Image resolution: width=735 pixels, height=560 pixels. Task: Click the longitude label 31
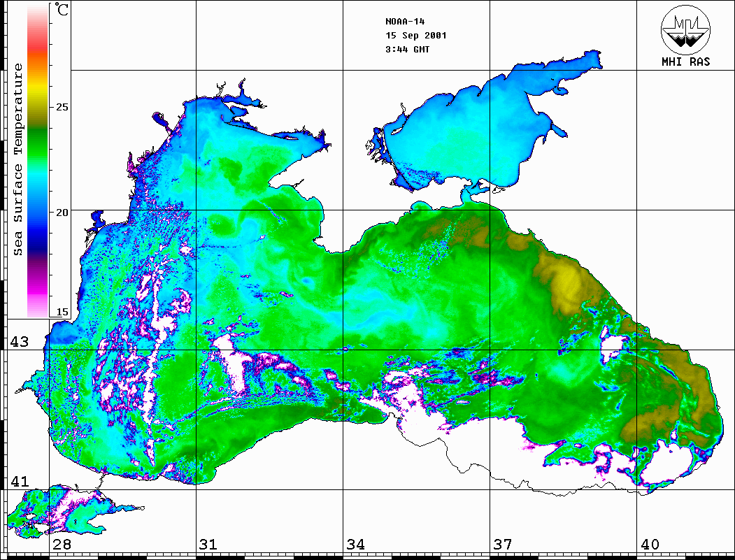(208, 544)
